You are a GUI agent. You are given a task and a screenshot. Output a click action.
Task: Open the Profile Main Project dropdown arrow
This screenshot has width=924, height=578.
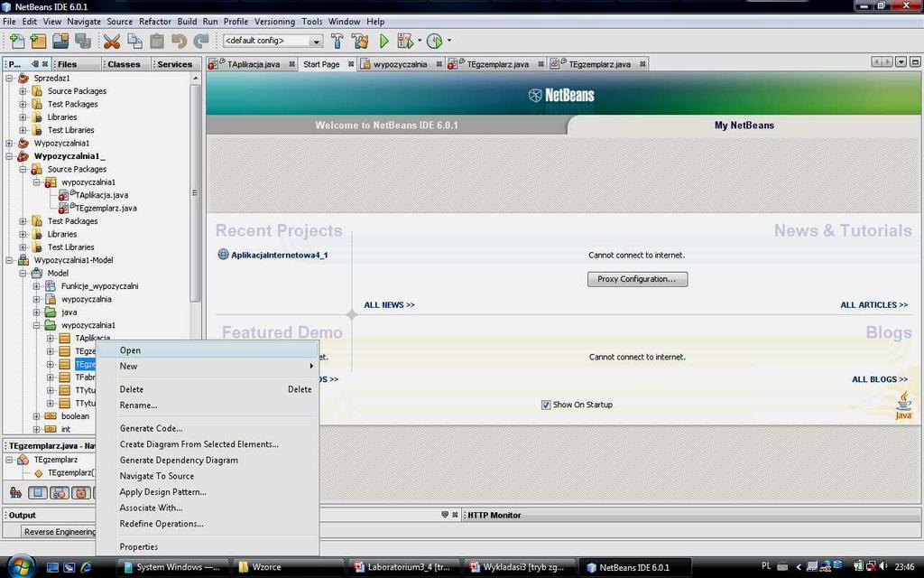(x=449, y=41)
